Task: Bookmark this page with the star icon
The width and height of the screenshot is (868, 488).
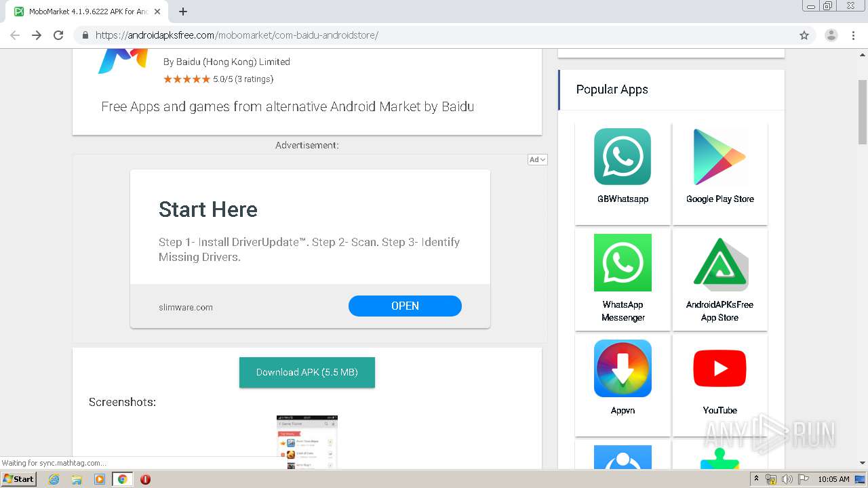Action: (x=804, y=35)
